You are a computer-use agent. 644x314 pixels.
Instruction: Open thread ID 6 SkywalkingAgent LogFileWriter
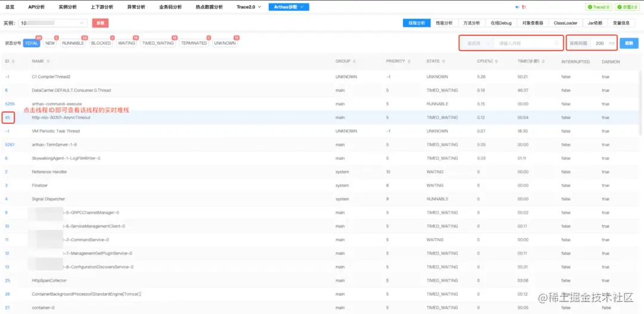pyautogui.click(x=6, y=158)
